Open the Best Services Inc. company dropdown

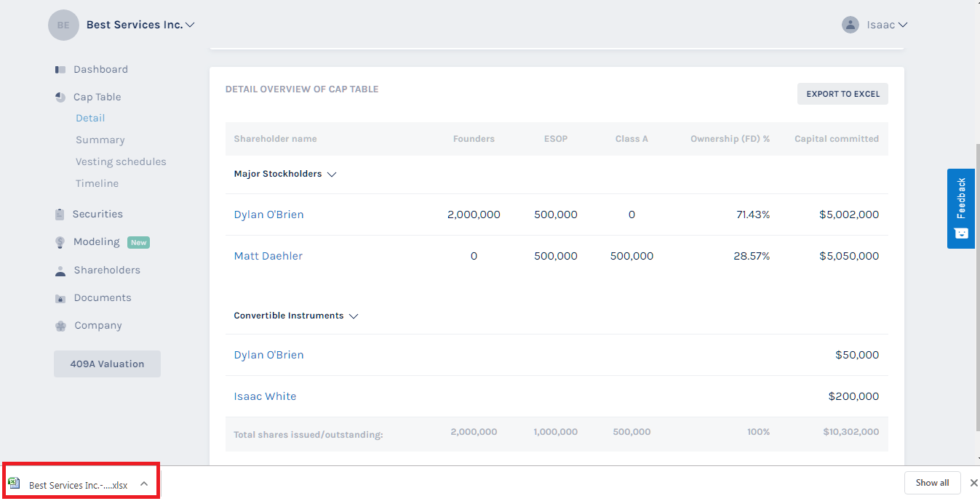pyautogui.click(x=190, y=25)
